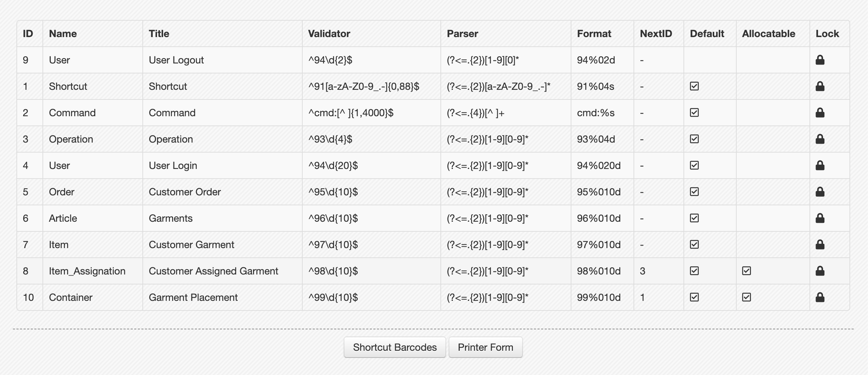Click the lock icon in Shortcut row
868x375 pixels.
pos(820,86)
